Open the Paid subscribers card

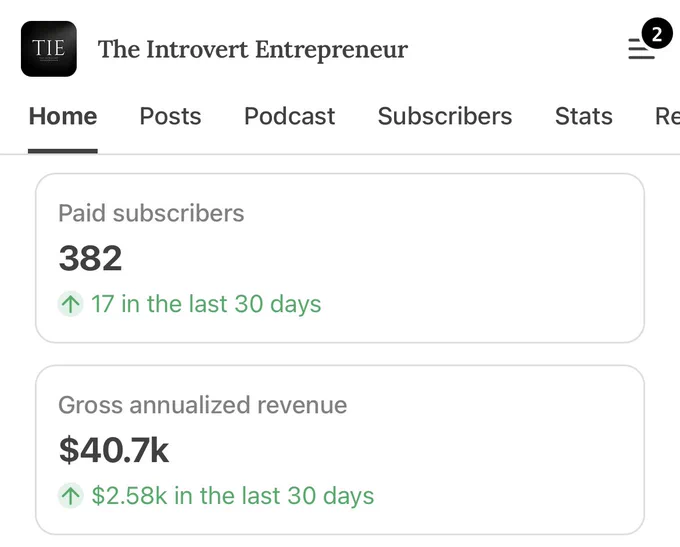pos(340,258)
